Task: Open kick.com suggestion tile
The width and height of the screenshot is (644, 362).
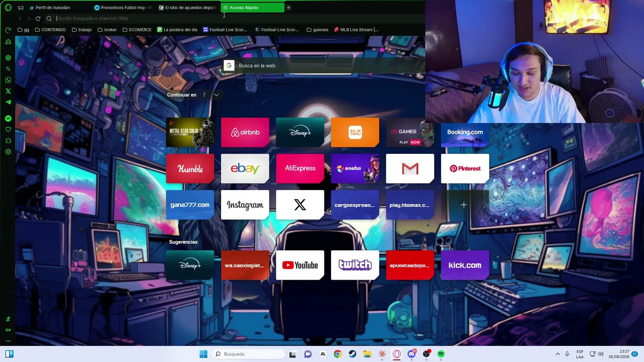Action: 465,265
